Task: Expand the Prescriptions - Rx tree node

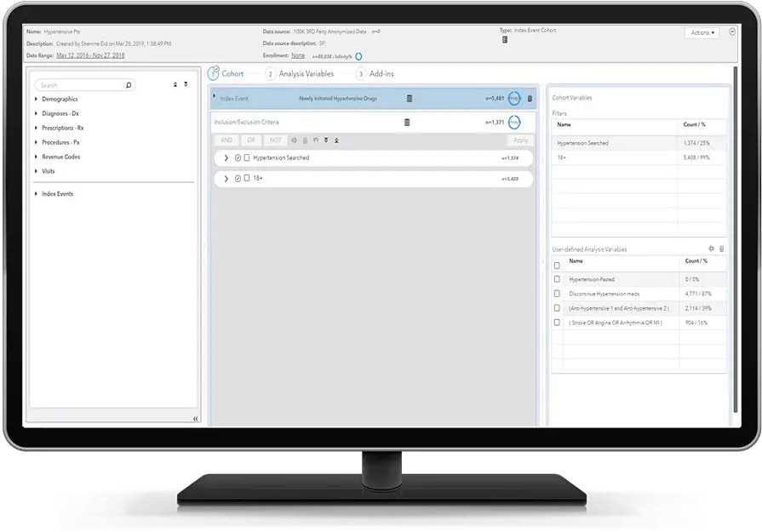Action: point(36,128)
